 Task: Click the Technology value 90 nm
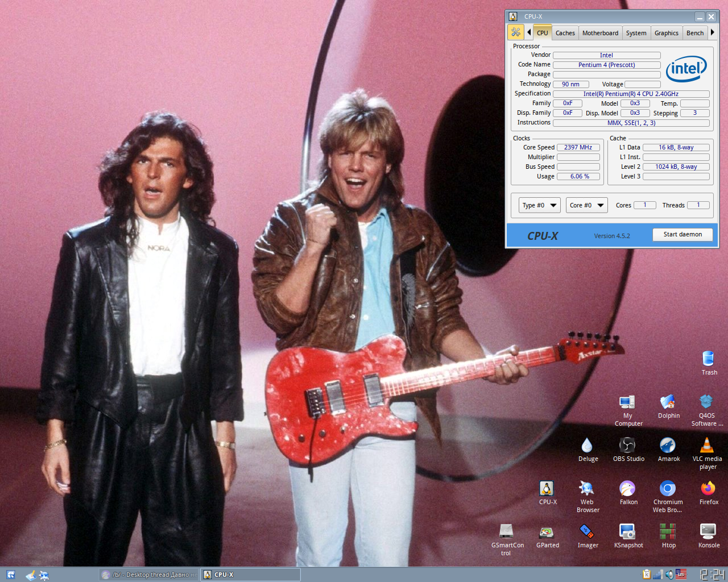[x=570, y=84]
